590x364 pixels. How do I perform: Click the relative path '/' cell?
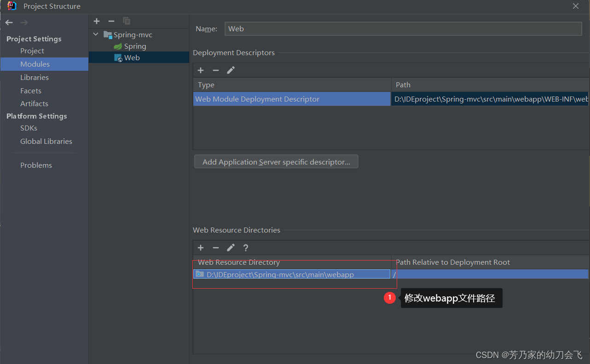click(x=490, y=274)
